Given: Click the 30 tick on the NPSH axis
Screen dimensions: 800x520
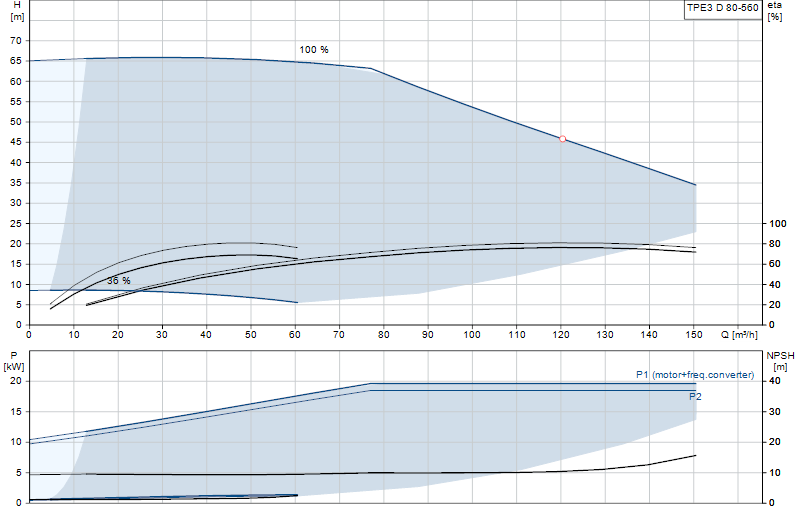Looking at the screenshot, I should tap(774, 411).
